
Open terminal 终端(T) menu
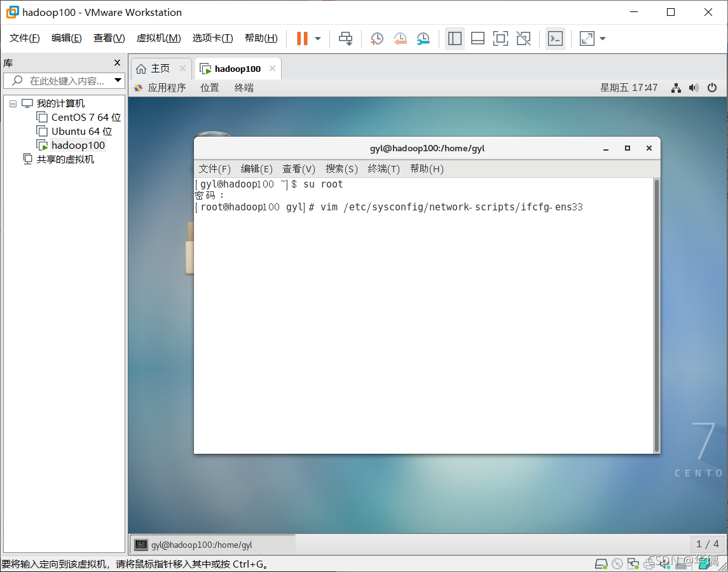(383, 168)
